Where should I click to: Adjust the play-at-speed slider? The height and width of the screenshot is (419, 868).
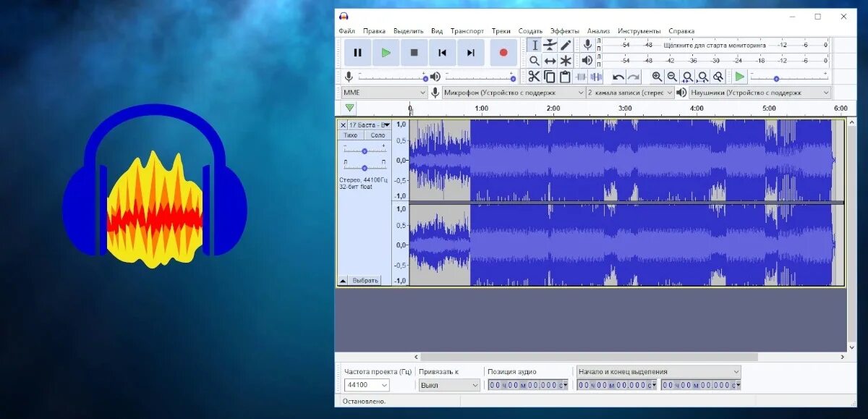point(788,77)
